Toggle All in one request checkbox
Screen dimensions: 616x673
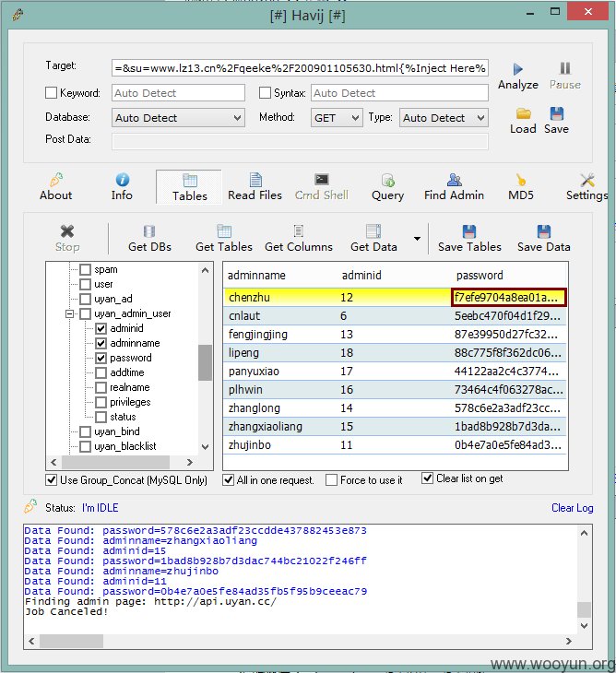coord(229,479)
